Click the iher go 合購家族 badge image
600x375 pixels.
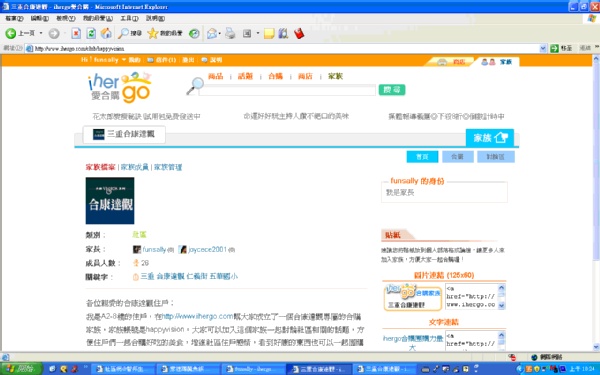tap(412, 297)
